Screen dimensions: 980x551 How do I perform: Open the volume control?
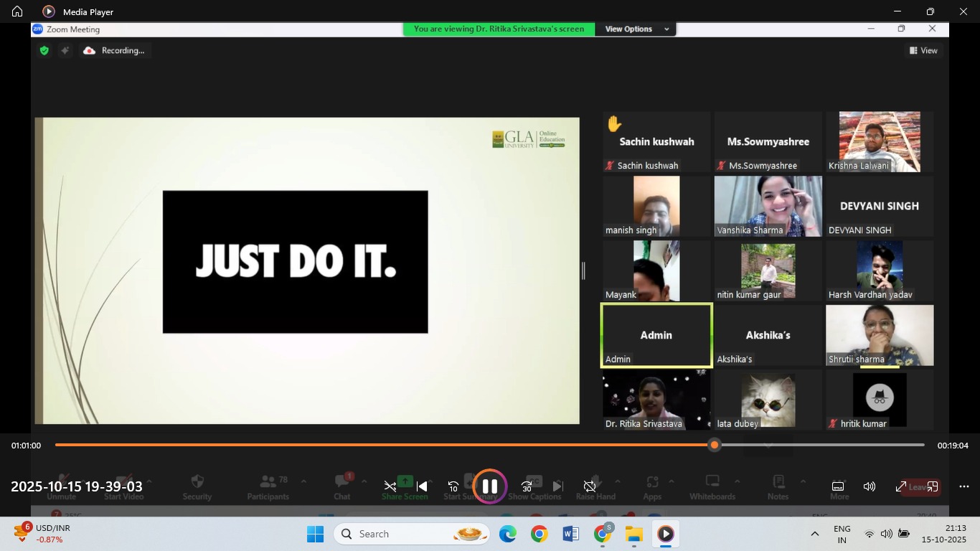click(870, 486)
